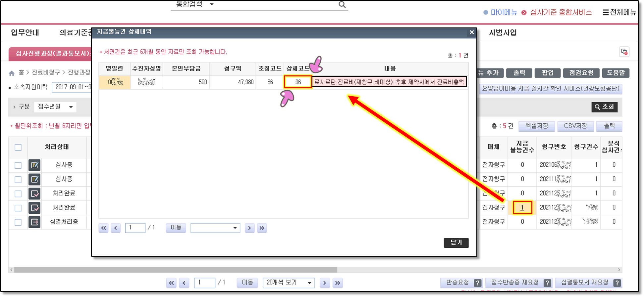Click the copy icon at top right
Viewport: 644px width, 297px height.
tap(624, 52)
